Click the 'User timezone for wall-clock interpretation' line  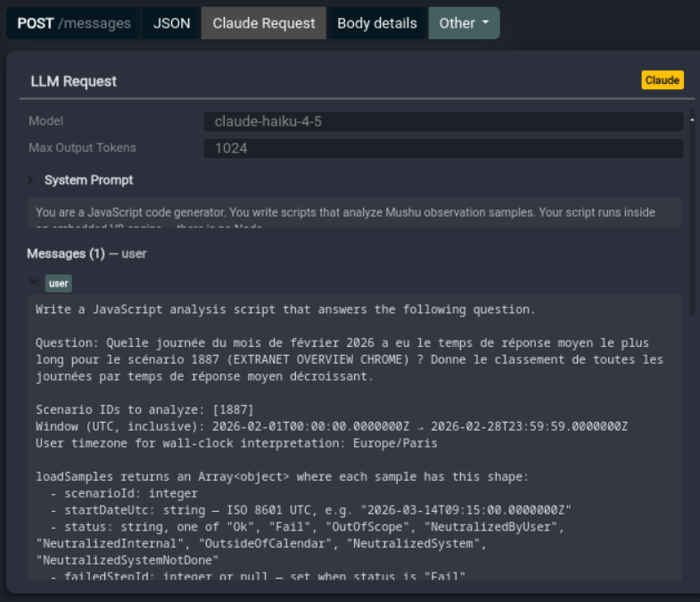coord(236,443)
